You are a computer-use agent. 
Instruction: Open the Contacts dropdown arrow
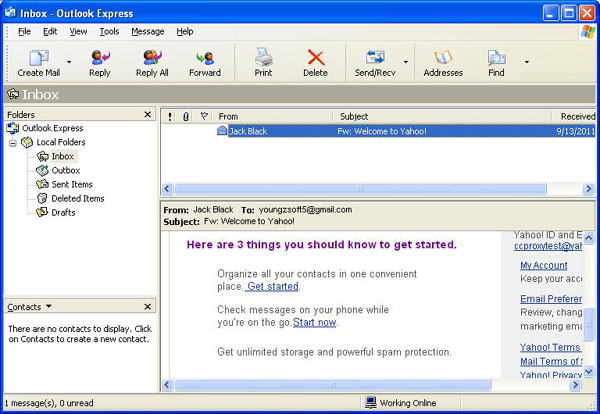pos(49,306)
